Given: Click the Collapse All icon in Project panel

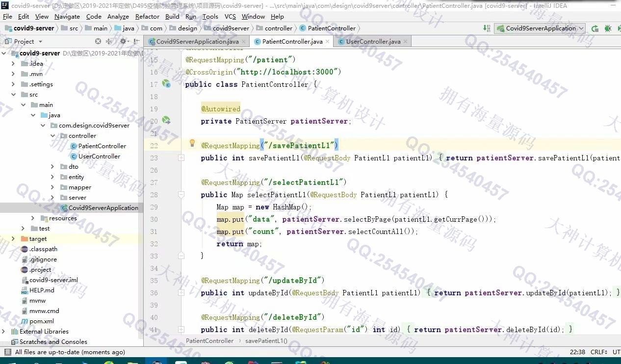Looking at the screenshot, I should pyautogui.click(x=109, y=42).
